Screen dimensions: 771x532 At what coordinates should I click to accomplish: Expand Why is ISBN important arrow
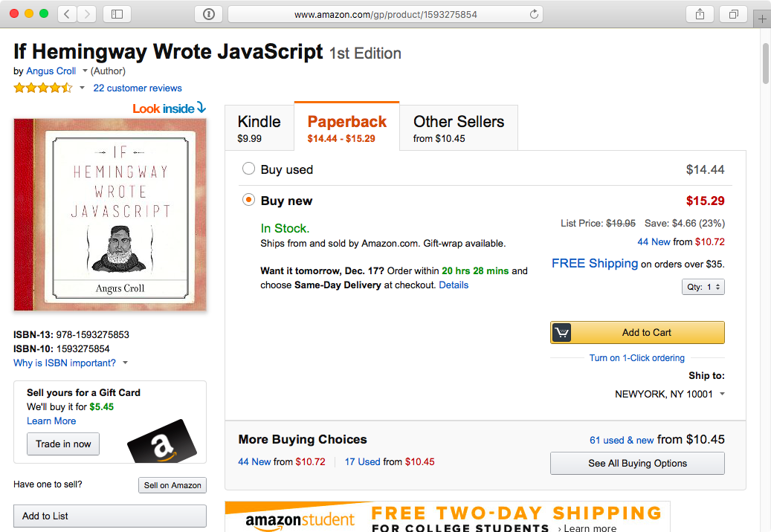pyautogui.click(x=126, y=363)
